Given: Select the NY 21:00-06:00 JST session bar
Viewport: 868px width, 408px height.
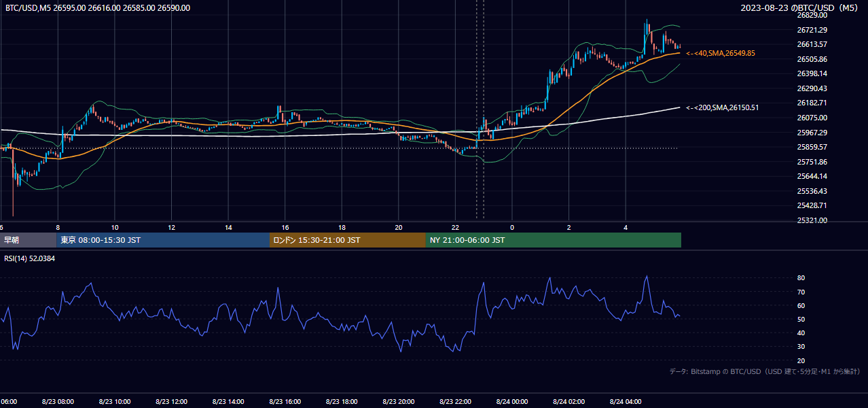Looking at the screenshot, I should [554, 240].
